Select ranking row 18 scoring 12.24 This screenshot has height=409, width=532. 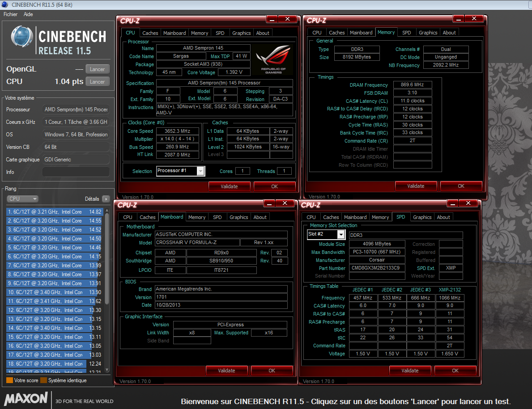point(54,363)
